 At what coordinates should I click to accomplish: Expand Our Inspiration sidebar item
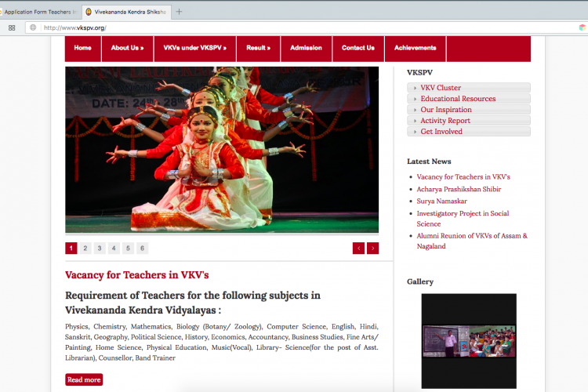469,110
